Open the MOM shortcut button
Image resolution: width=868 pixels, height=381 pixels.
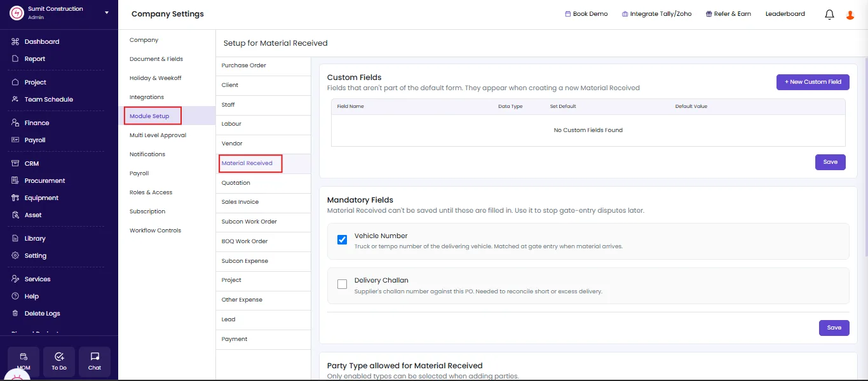tap(24, 362)
